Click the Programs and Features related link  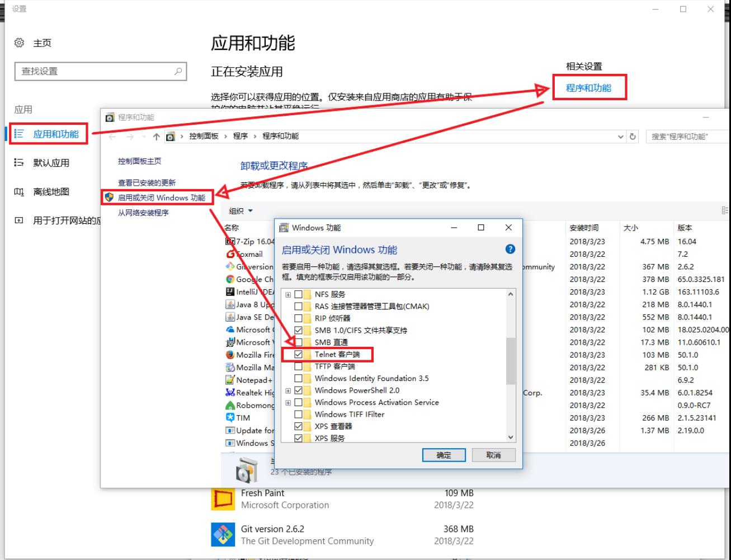pyautogui.click(x=588, y=88)
